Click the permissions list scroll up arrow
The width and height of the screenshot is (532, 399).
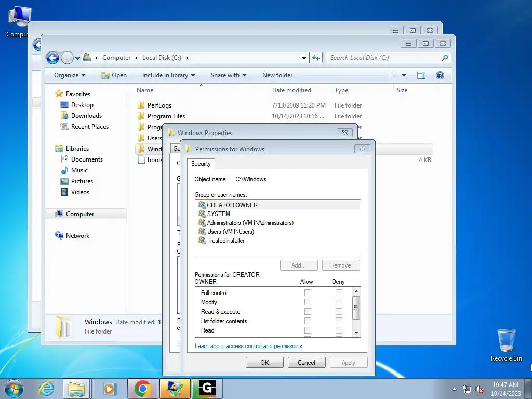pos(356,291)
